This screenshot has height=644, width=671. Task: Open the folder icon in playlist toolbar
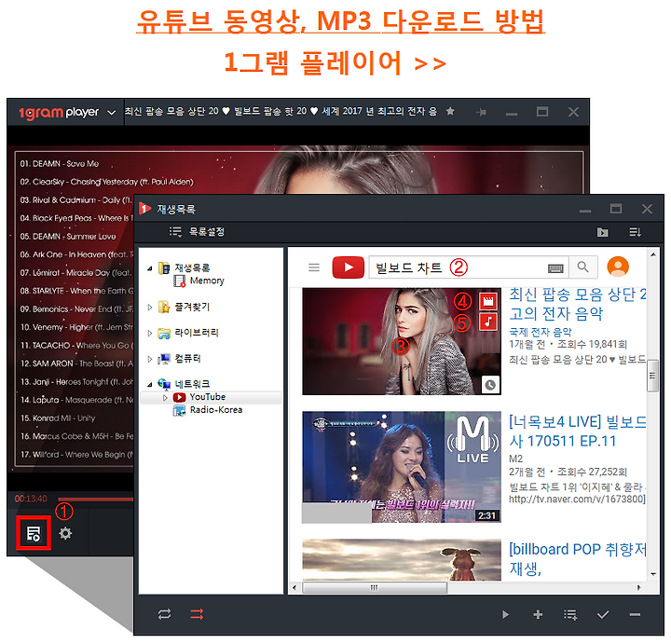click(603, 232)
